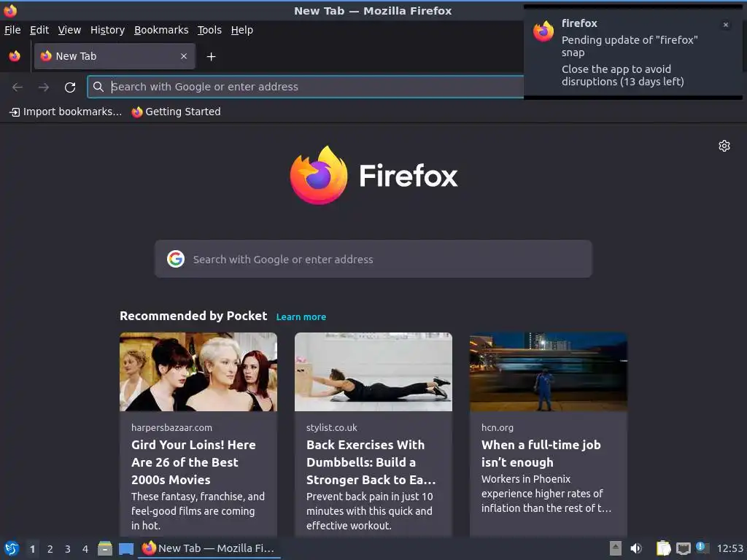The image size is (747, 560).
Task: Open the application launcher in taskbar
Action: 12,548
